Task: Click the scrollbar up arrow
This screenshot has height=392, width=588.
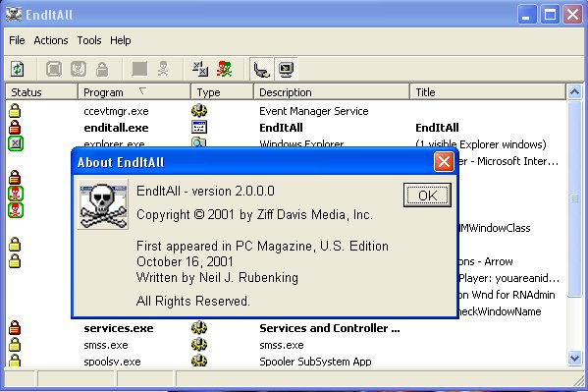Action: click(x=575, y=92)
